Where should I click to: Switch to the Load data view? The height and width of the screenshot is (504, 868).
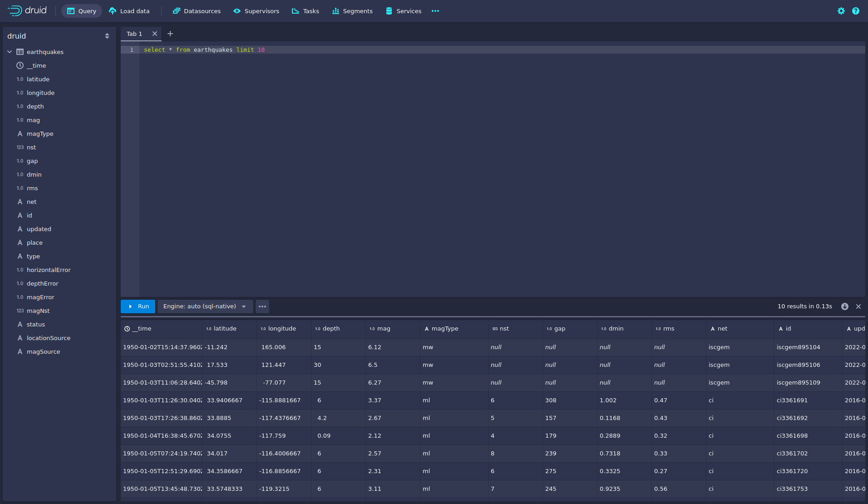coord(129,11)
